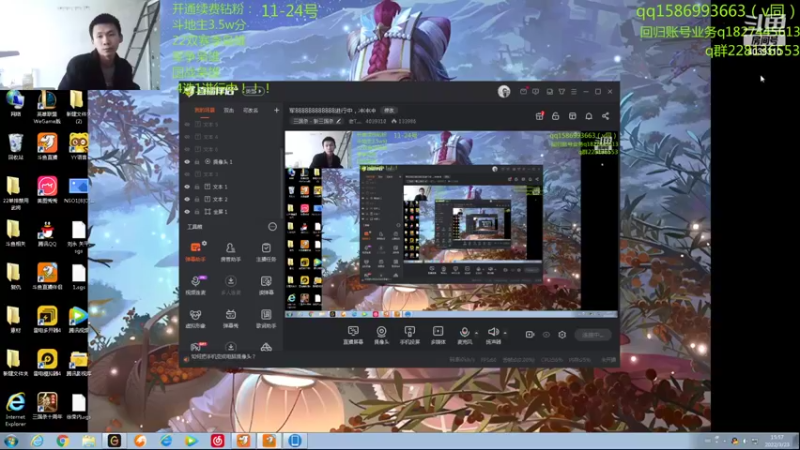The height and width of the screenshot is (450, 800).
Task: Open the 歌词助手 tool icon
Action: pyautogui.click(x=266, y=318)
